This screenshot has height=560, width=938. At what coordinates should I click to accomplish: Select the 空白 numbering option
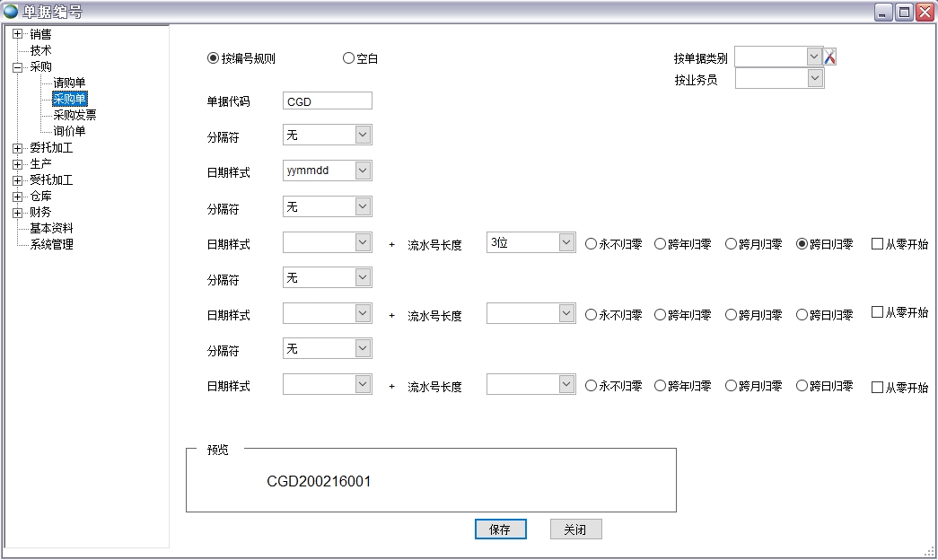click(x=348, y=57)
